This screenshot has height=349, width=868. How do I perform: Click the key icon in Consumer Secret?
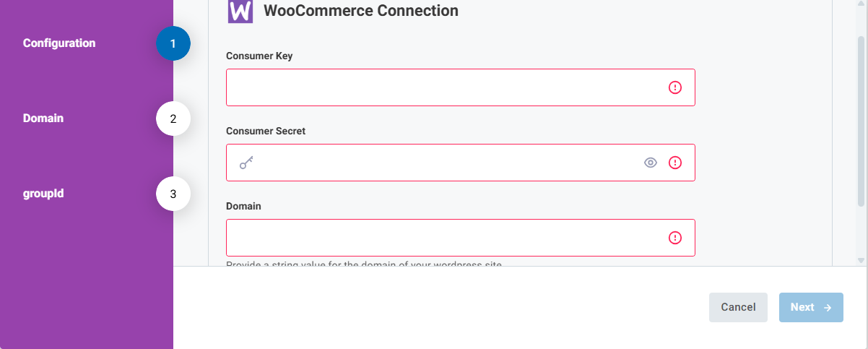click(246, 163)
